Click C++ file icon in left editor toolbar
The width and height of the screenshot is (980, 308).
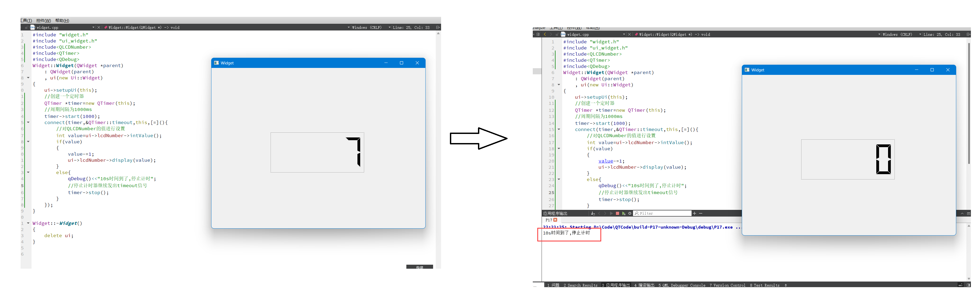33,28
